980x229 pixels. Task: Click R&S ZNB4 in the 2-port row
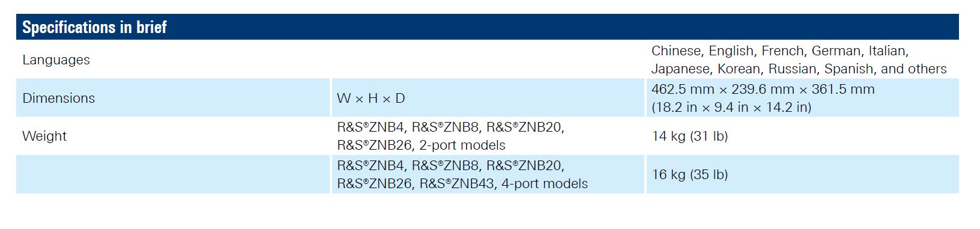coord(370,127)
